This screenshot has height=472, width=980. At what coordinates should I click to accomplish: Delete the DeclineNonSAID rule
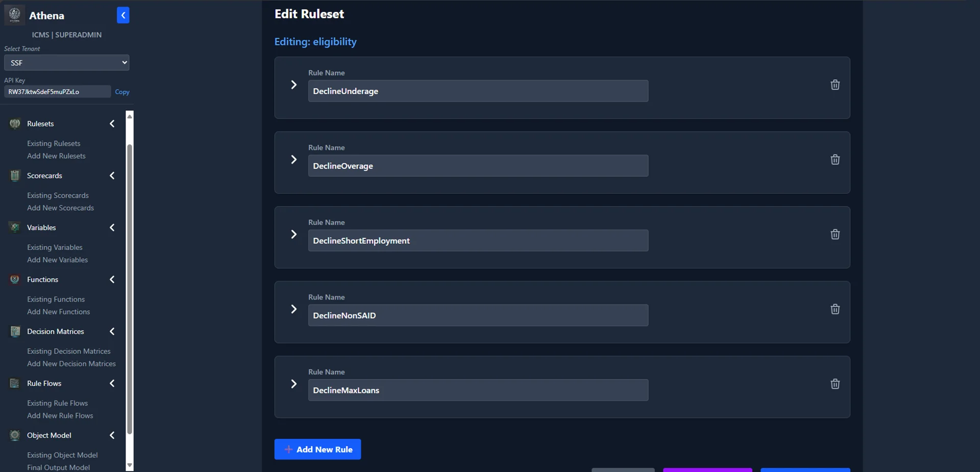(835, 309)
